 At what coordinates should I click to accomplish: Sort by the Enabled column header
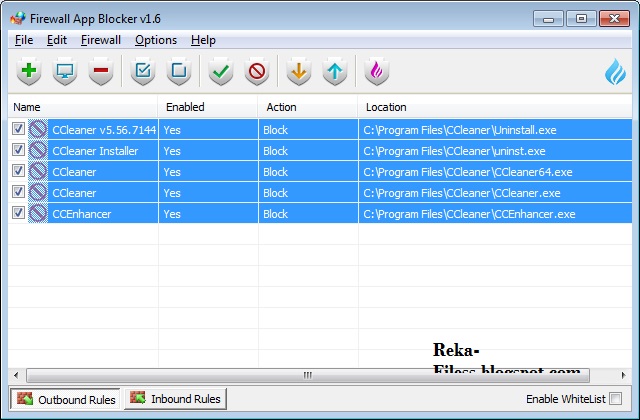(208, 107)
